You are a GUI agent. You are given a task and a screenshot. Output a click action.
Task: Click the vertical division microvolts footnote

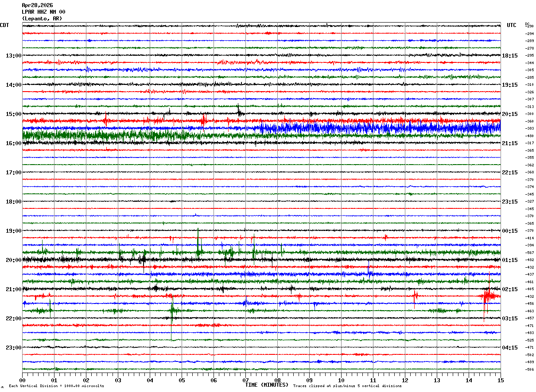pyautogui.click(x=56, y=386)
